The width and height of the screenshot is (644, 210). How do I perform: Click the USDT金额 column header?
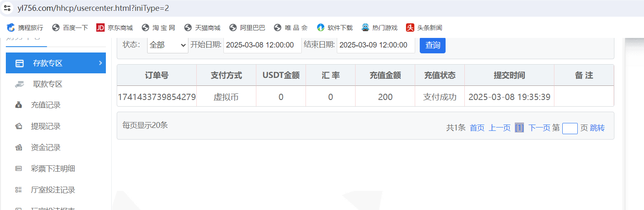tap(281, 75)
